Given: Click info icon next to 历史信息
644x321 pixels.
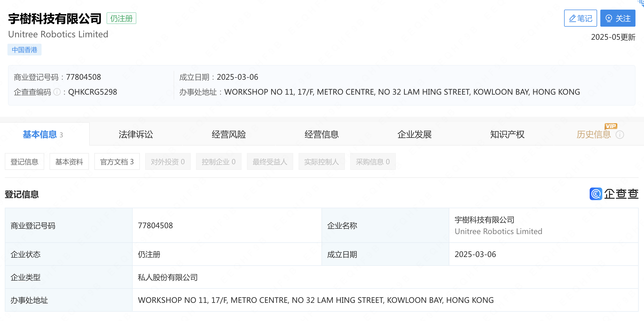Looking at the screenshot, I should coord(620,135).
